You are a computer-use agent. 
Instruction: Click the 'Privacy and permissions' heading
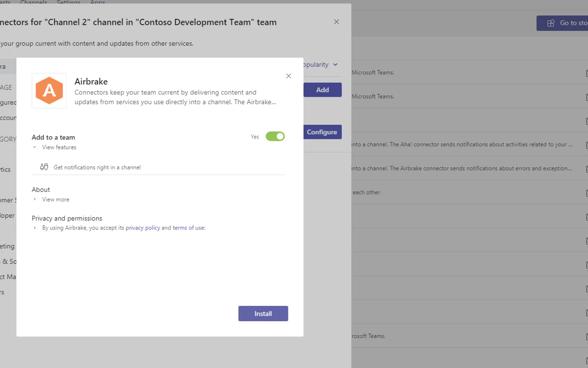coord(67,218)
